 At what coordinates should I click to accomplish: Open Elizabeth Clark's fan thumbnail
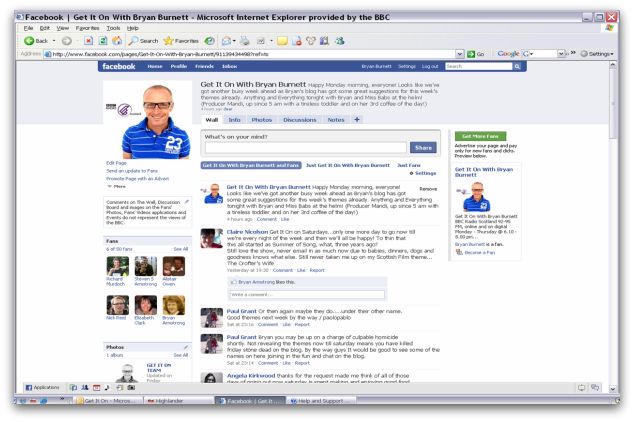[146, 305]
